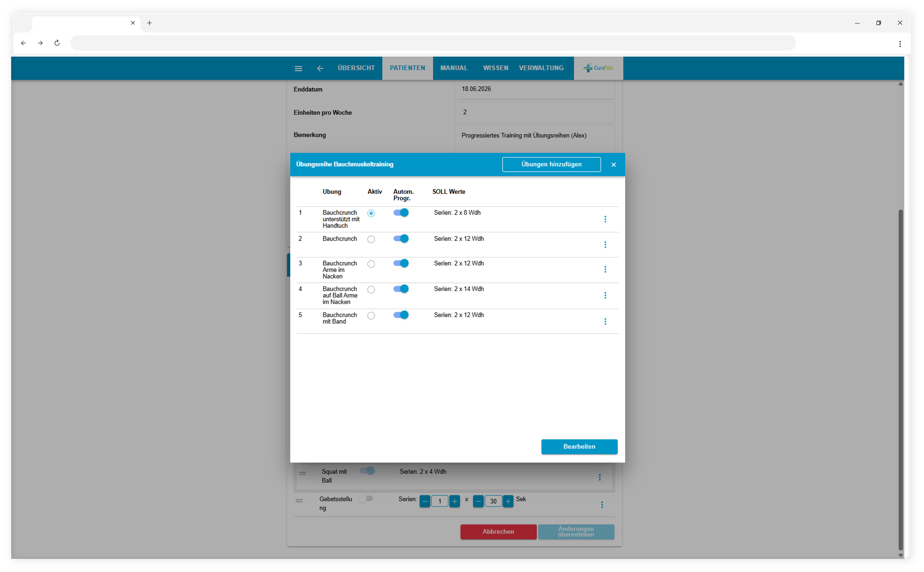The image size is (924, 572).
Task: Click the drag handle of Gebetsstellung row
Action: pos(299,501)
